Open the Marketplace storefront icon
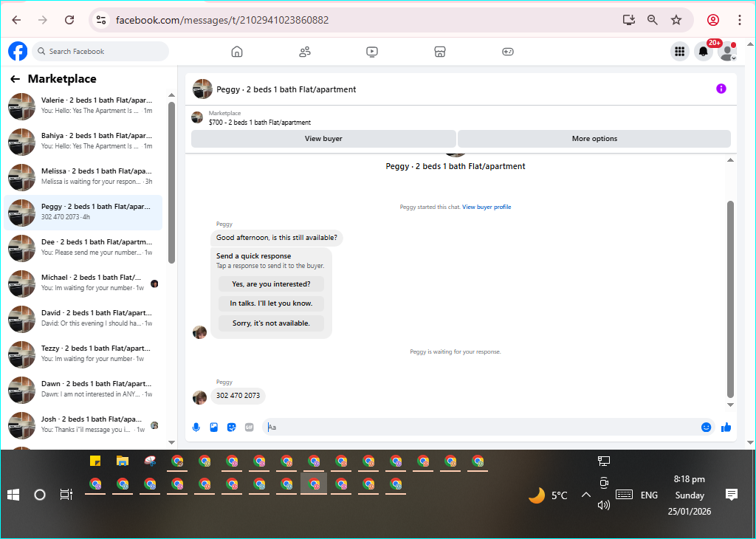Screen dimensions: 756x539 [440, 52]
